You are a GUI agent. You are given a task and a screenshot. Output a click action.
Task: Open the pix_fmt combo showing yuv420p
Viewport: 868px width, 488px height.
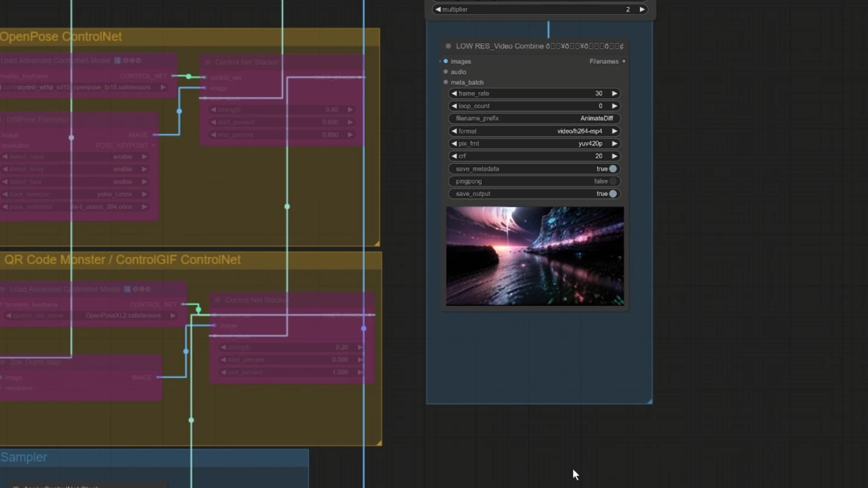point(534,143)
